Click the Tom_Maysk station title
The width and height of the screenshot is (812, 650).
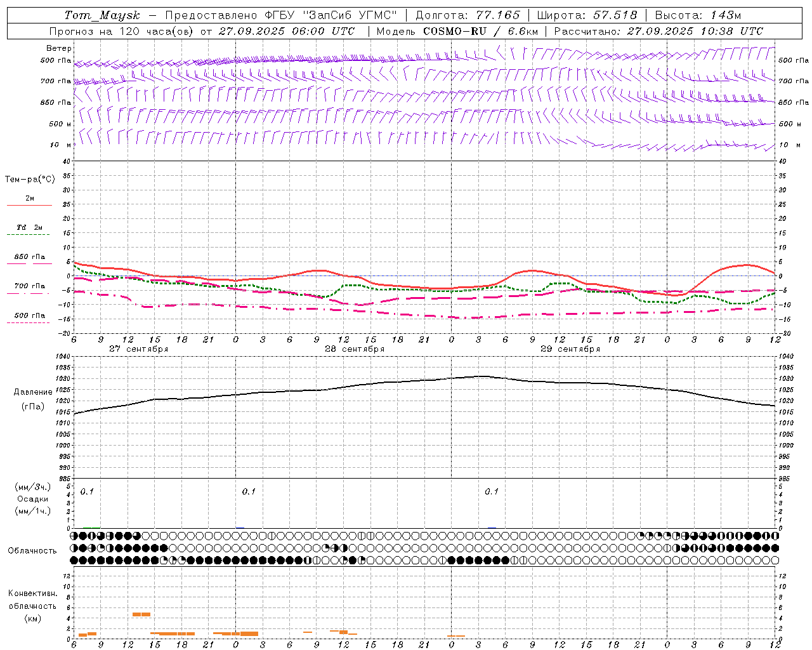[102, 15]
